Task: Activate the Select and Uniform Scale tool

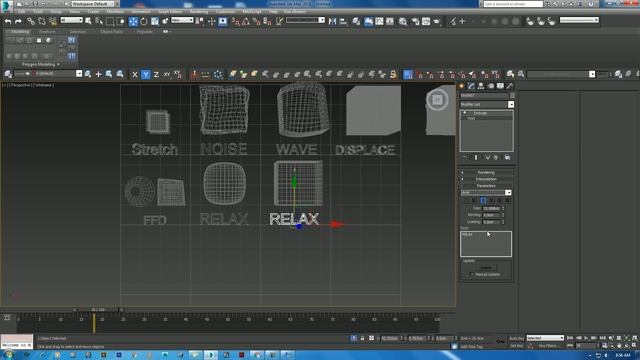Action: click(155, 21)
